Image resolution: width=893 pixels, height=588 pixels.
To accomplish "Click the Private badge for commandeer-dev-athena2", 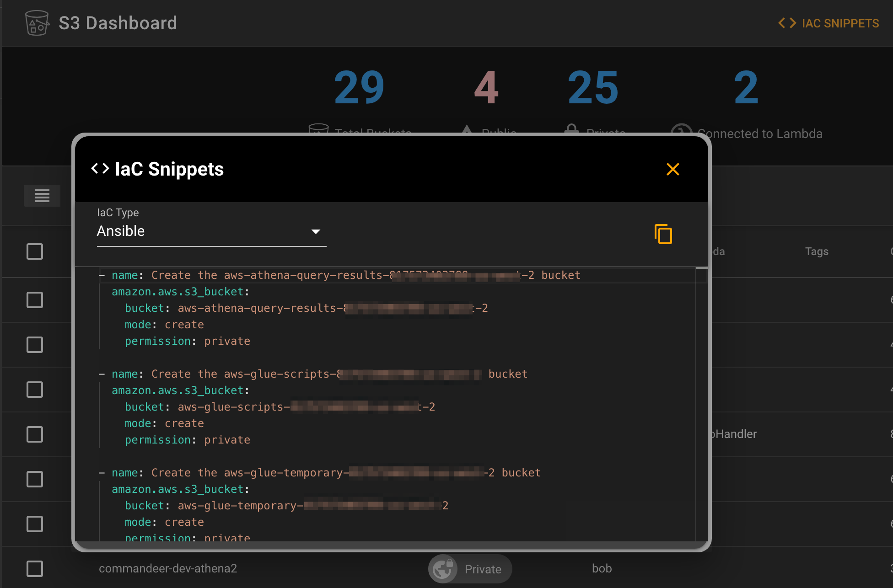I will click(x=470, y=569).
